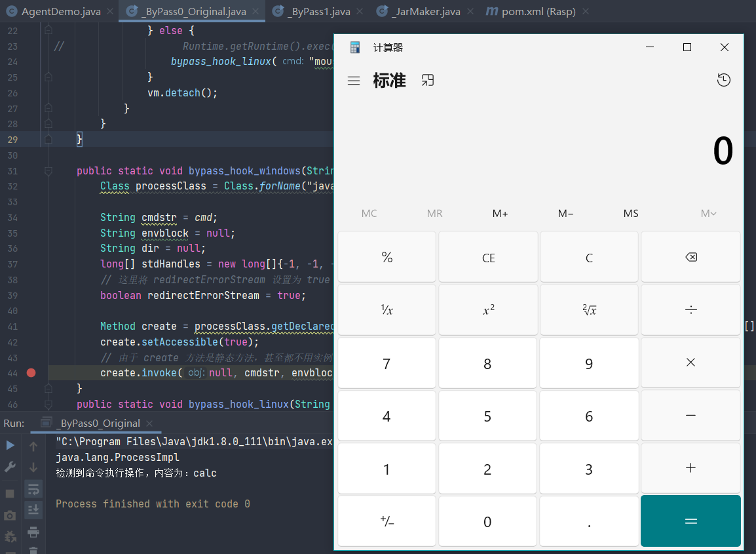Collapse the fold marker at line 22

tap(48, 31)
